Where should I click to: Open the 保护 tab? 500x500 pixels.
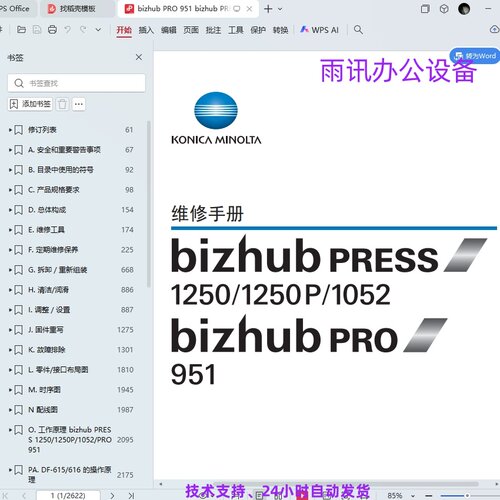(x=258, y=30)
